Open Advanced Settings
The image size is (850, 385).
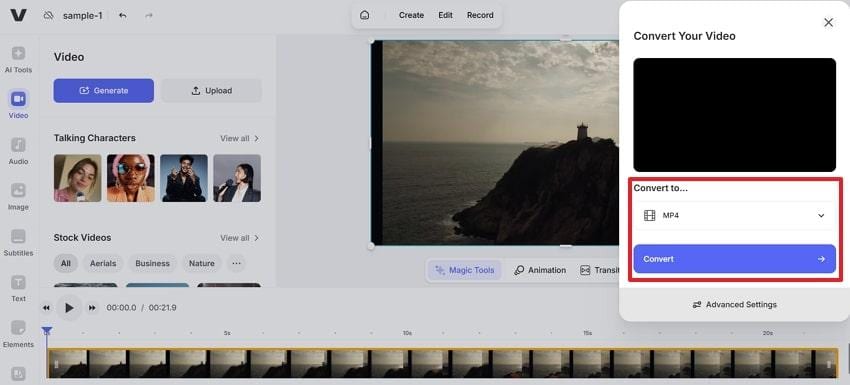[x=735, y=305]
